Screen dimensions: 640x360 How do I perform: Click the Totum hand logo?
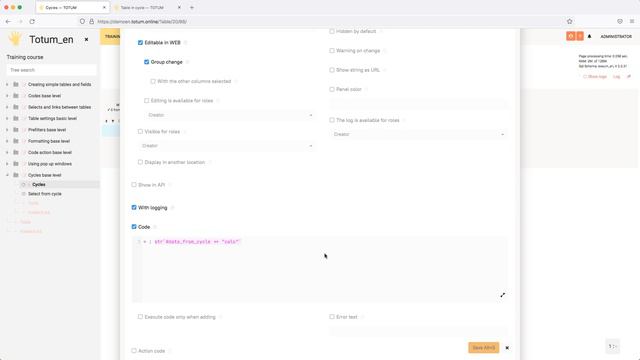(x=16, y=39)
